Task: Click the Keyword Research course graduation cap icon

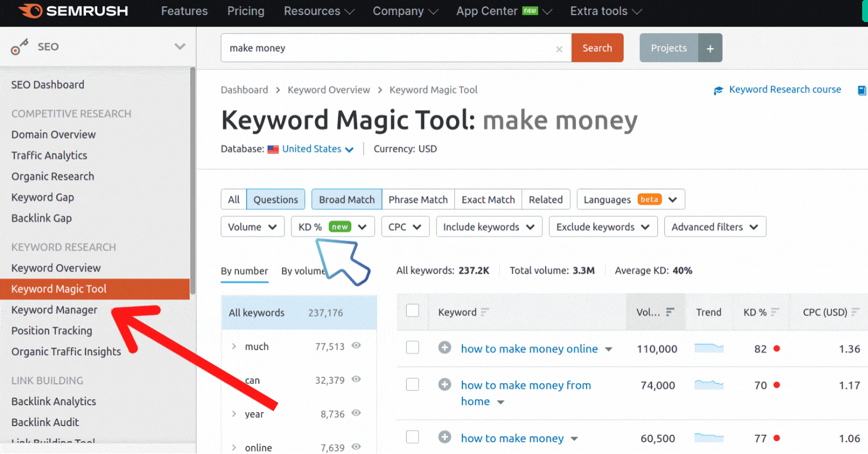Action: 718,90
